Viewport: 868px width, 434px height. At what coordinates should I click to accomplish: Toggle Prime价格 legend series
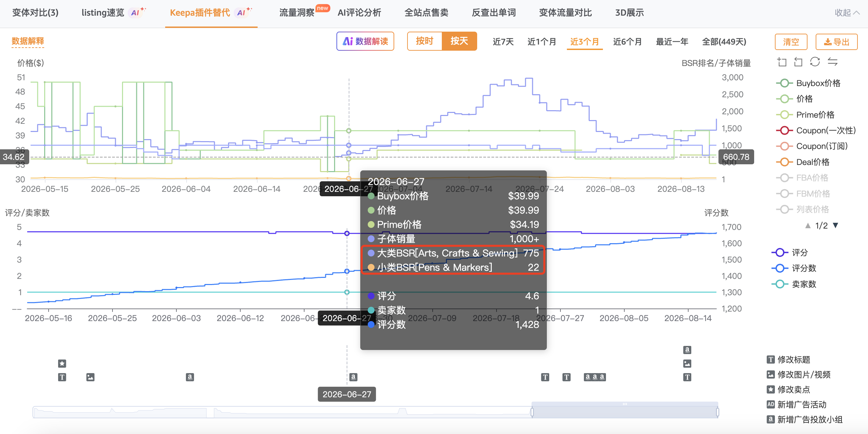(805, 115)
